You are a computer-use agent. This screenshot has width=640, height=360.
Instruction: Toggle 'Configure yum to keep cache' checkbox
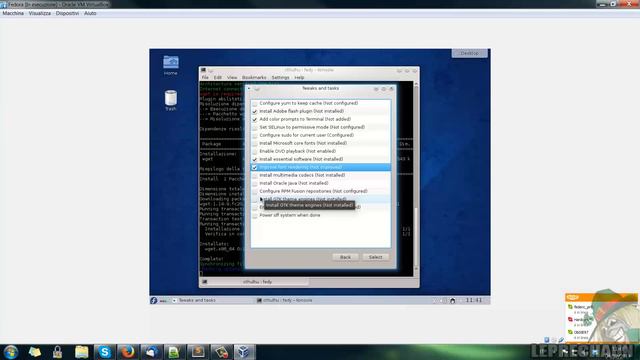click(x=255, y=104)
